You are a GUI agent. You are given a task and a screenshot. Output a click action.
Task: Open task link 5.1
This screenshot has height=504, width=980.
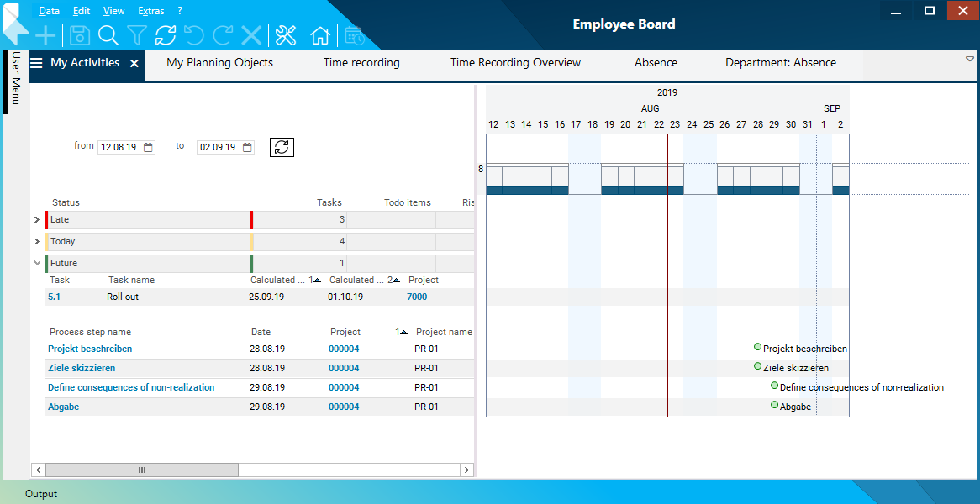55,297
